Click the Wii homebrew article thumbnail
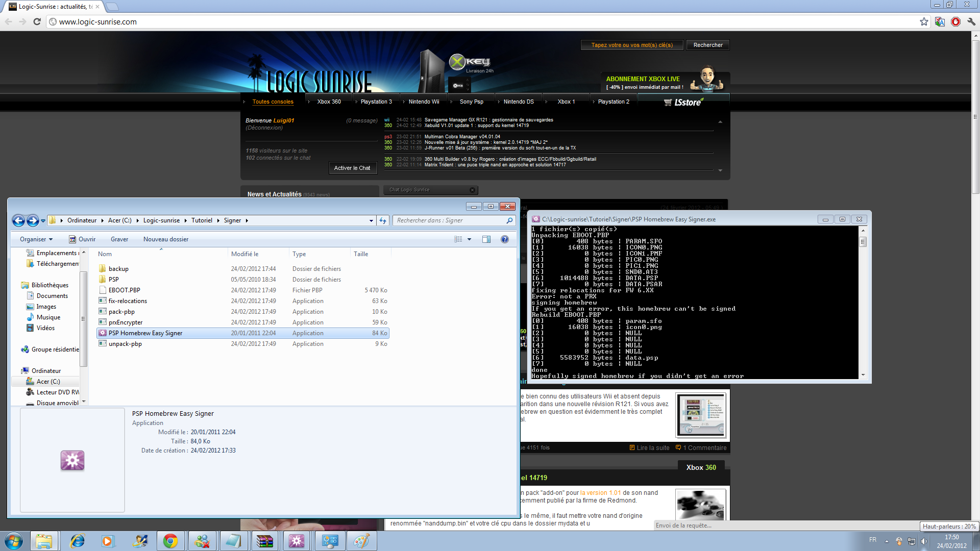980x551 pixels. tap(700, 415)
